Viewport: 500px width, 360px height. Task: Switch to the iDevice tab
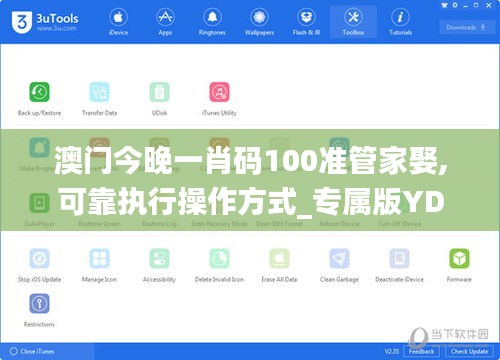(118, 22)
